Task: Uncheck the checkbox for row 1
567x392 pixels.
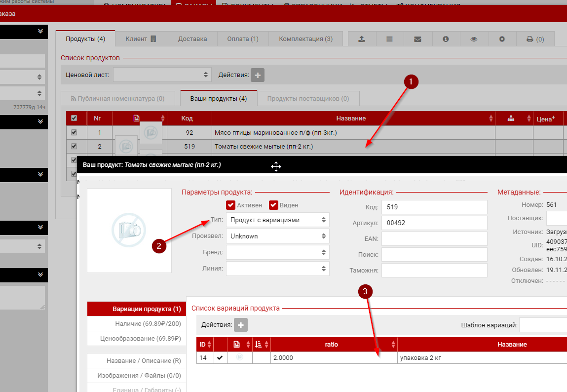Action: click(x=74, y=132)
